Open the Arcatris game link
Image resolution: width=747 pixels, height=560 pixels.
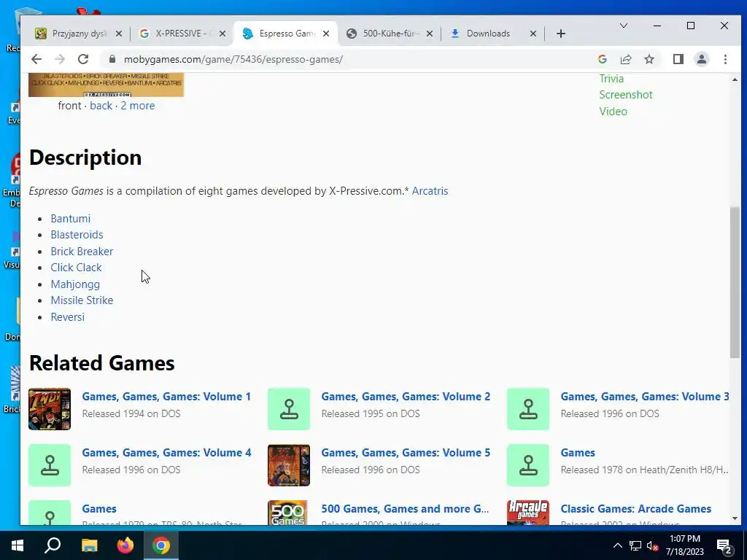[x=430, y=191]
